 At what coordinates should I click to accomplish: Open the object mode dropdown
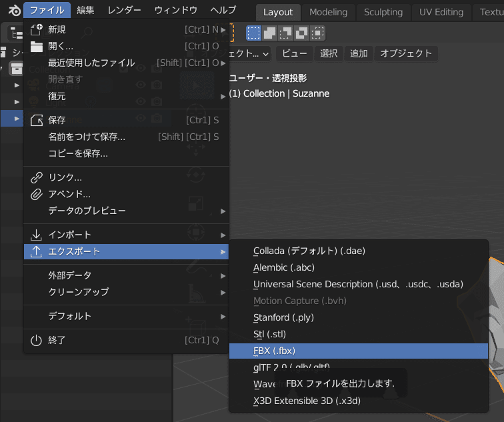(249, 54)
